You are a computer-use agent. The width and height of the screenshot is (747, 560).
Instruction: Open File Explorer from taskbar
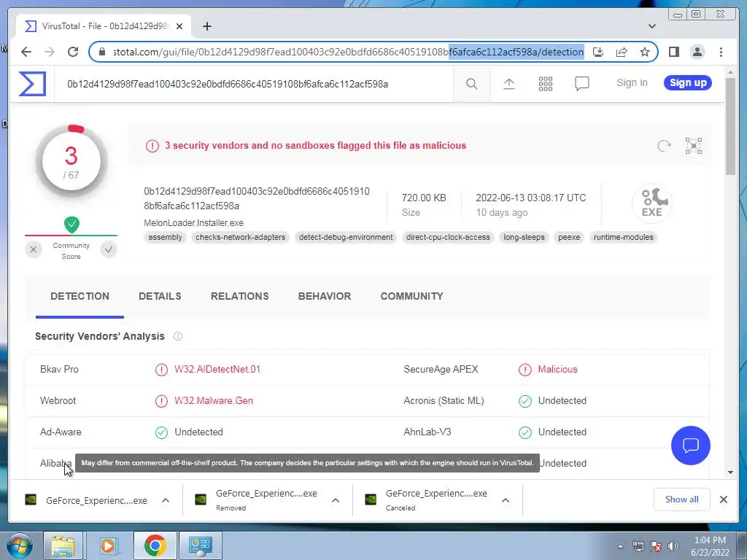pos(63,545)
